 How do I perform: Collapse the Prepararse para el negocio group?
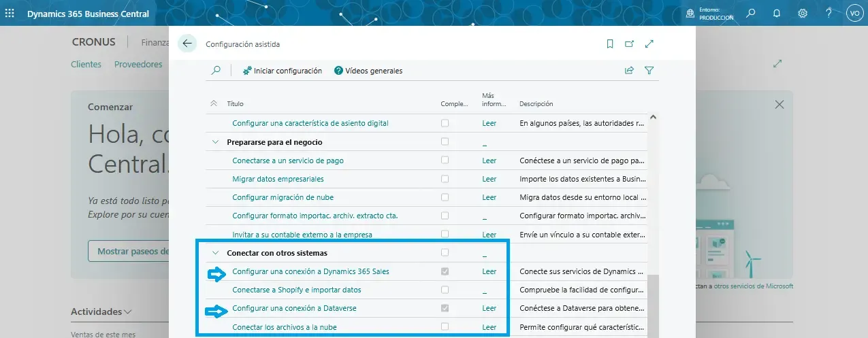click(216, 142)
